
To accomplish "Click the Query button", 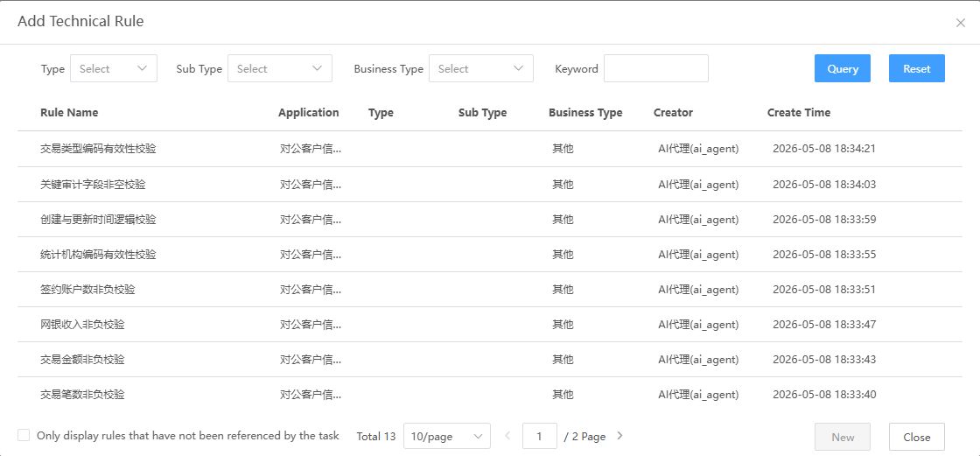I will (843, 69).
